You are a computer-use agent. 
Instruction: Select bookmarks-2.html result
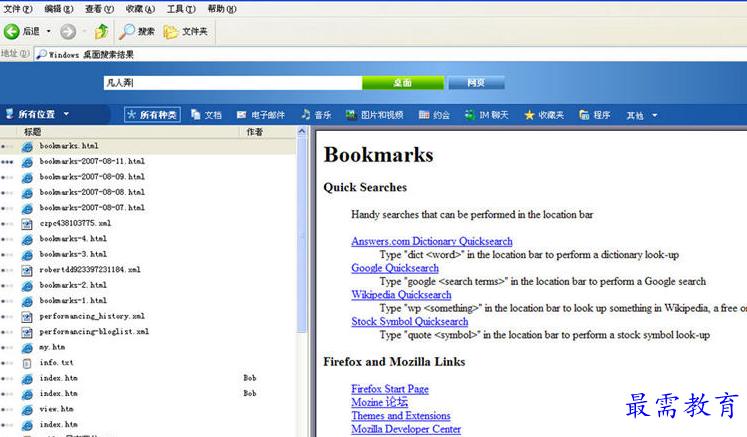[x=73, y=285]
